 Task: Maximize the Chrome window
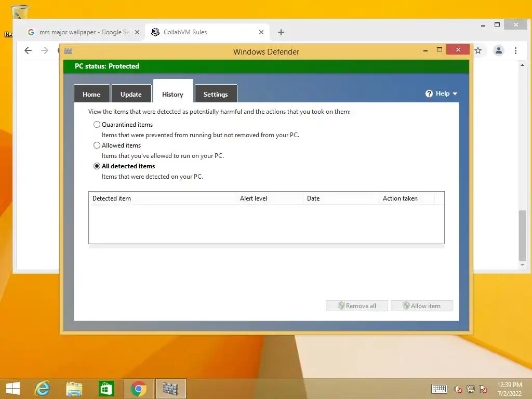click(497, 24)
